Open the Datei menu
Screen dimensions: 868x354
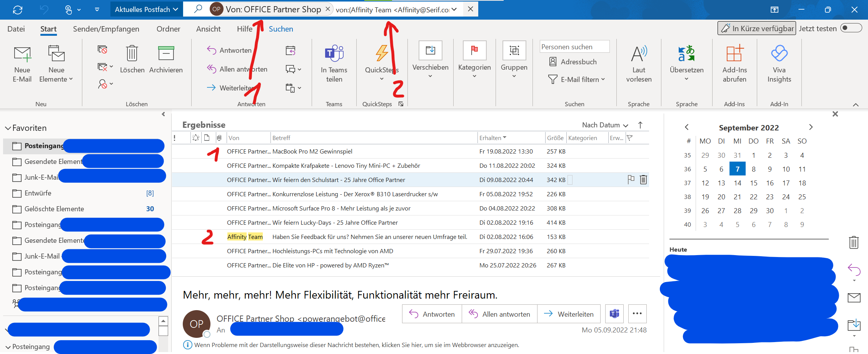coord(16,29)
